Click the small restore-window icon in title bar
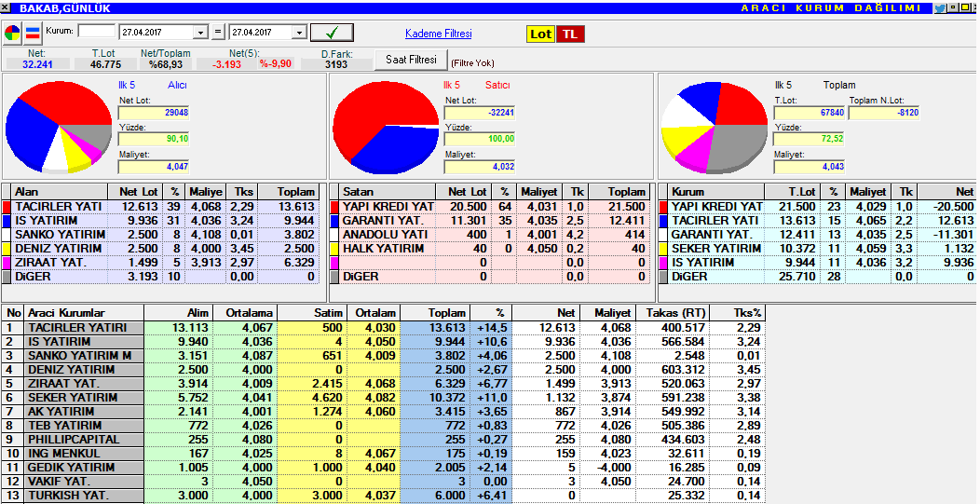Screen dimensions: 980x504 coord(952,7)
